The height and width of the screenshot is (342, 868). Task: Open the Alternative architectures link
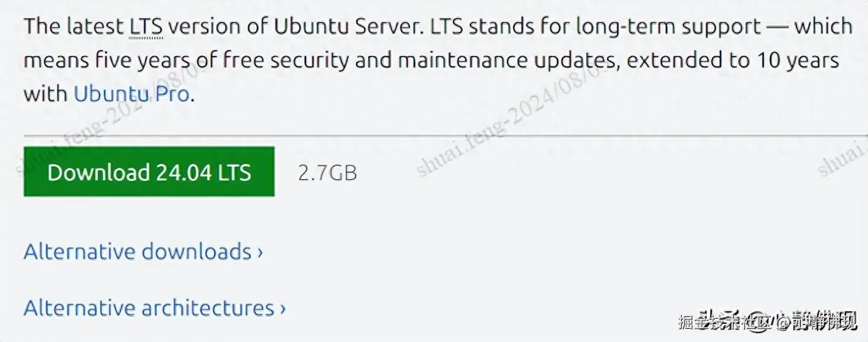pyautogui.click(x=149, y=308)
